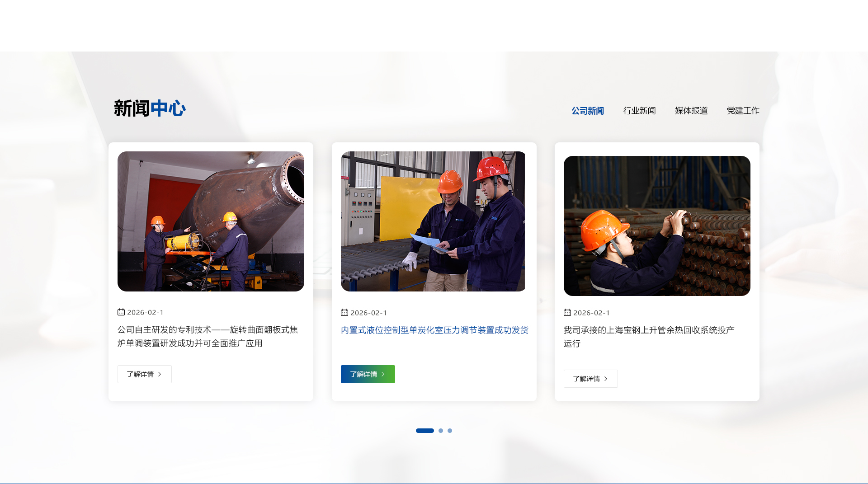This screenshot has width=868, height=484.
Task: Click the 新闻中心 section heading
Action: (150, 108)
